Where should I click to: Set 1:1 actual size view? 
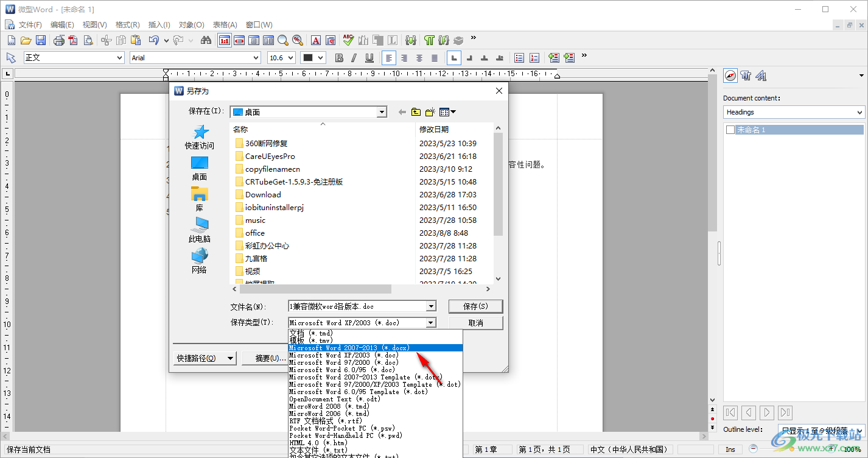click(x=224, y=40)
